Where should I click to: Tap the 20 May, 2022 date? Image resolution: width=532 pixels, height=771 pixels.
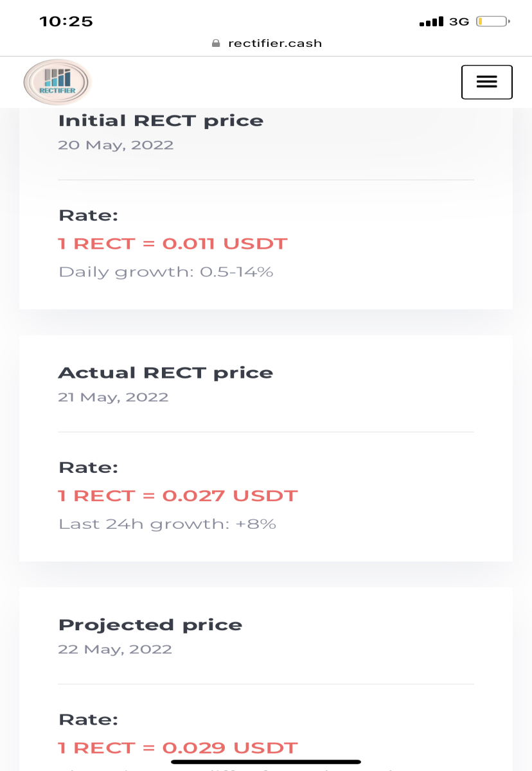click(x=116, y=145)
